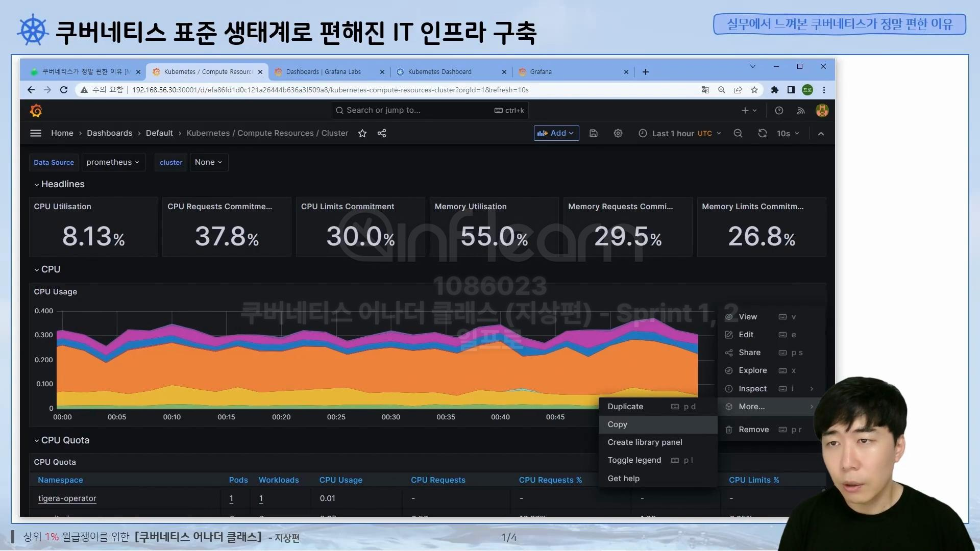The height and width of the screenshot is (551, 980).
Task: Open Grafana news feed icon
Action: [x=801, y=110]
